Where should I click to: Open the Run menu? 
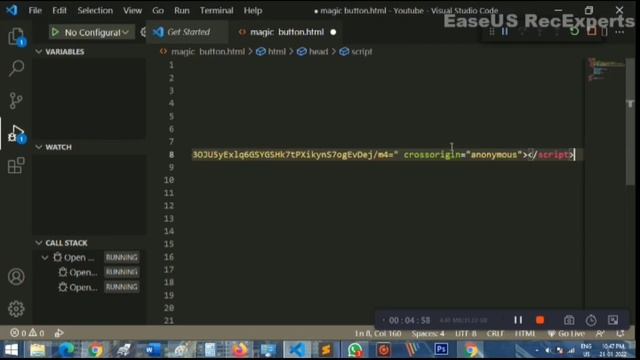182,10
